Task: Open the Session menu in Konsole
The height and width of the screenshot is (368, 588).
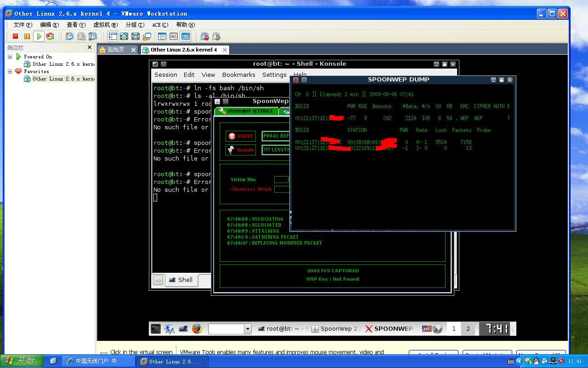Action: [x=166, y=75]
